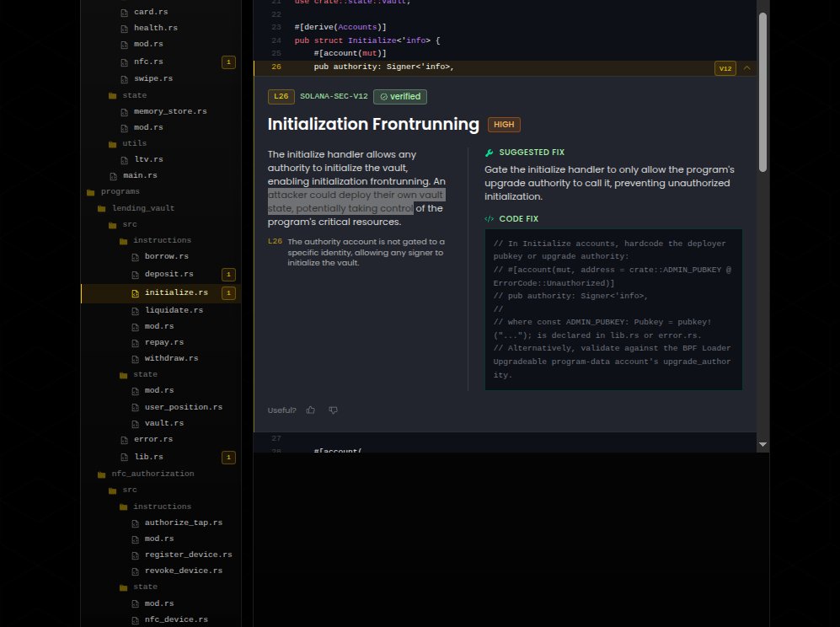Open nfc_device.rs file
The width and height of the screenshot is (840, 627).
tap(176, 619)
